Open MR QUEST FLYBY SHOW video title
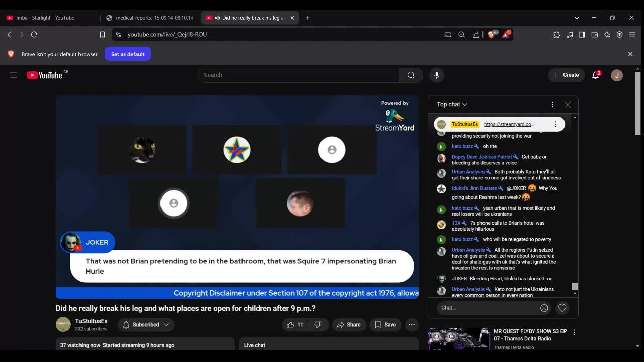 (x=530, y=335)
